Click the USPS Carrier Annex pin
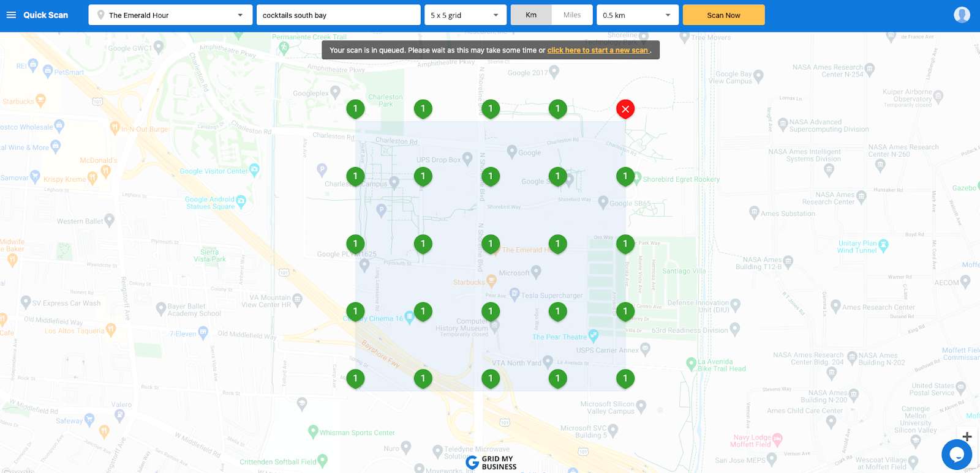The image size is (980, 473). (645, 349)
